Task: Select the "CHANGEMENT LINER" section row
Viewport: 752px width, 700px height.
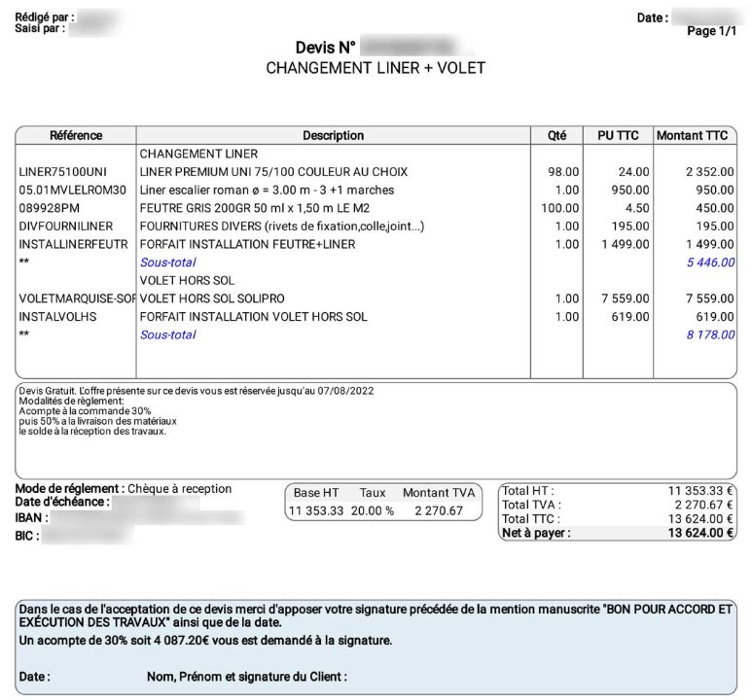Action: point(198,154)
